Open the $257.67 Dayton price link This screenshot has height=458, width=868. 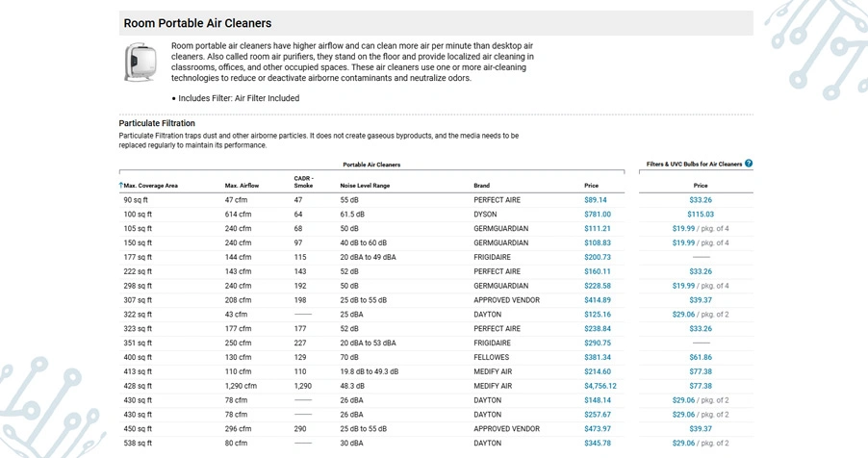tap(598, 415)
